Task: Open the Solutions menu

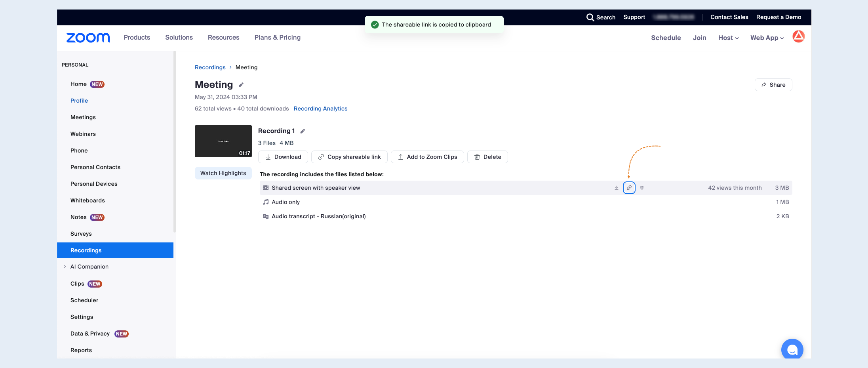Action: pyautogui.click(x=179, y=37)
